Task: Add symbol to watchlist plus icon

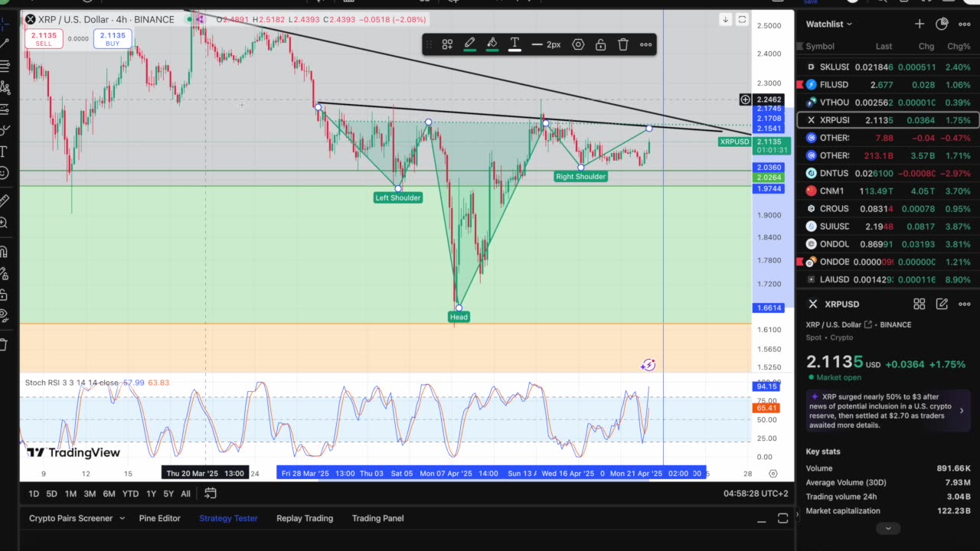Action: click(x=919, y=24)
